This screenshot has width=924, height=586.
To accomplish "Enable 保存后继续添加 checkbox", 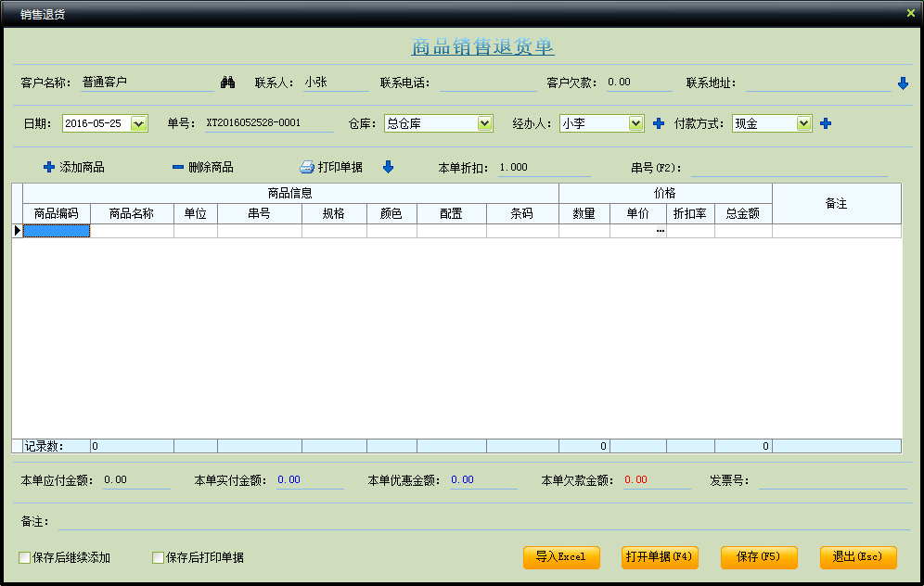I will (x=25, y=557).
